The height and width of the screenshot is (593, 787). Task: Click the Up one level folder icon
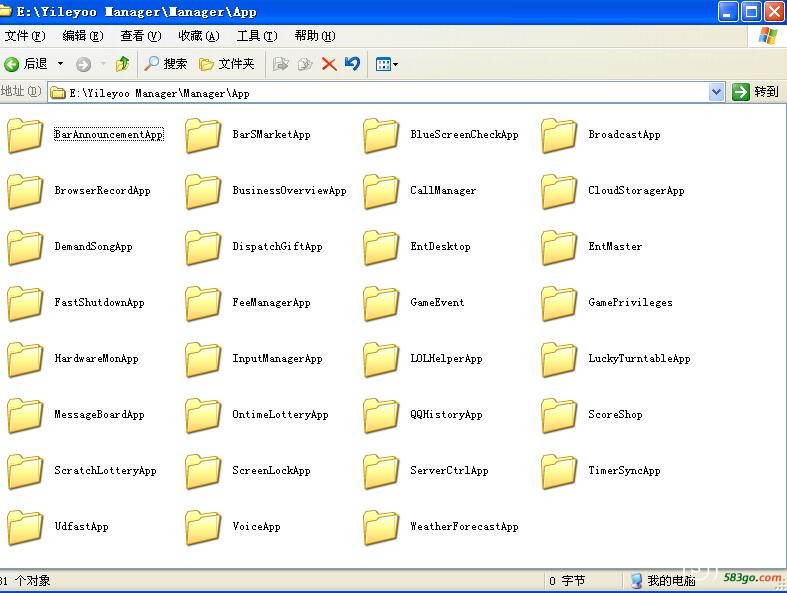pos(122,64)
